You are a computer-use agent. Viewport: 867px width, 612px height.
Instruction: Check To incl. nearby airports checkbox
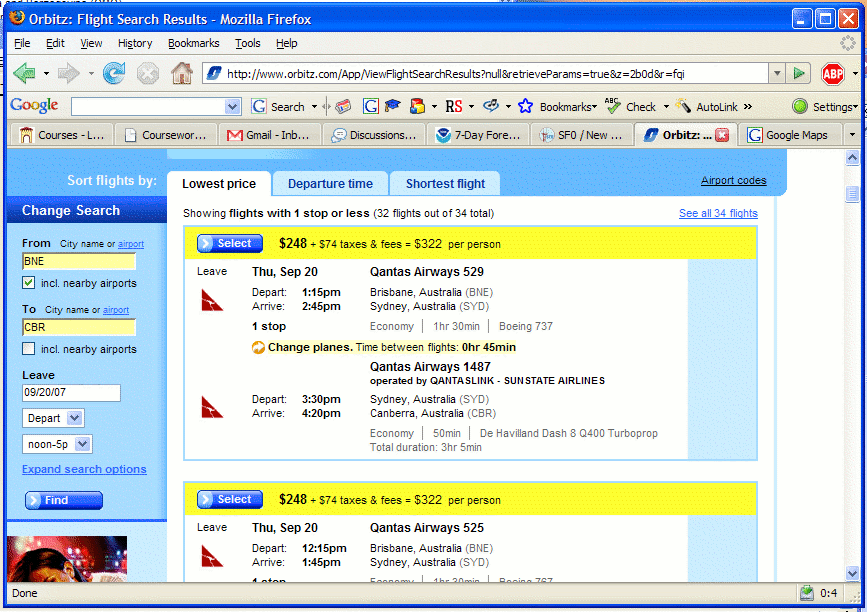pos(28,348)
